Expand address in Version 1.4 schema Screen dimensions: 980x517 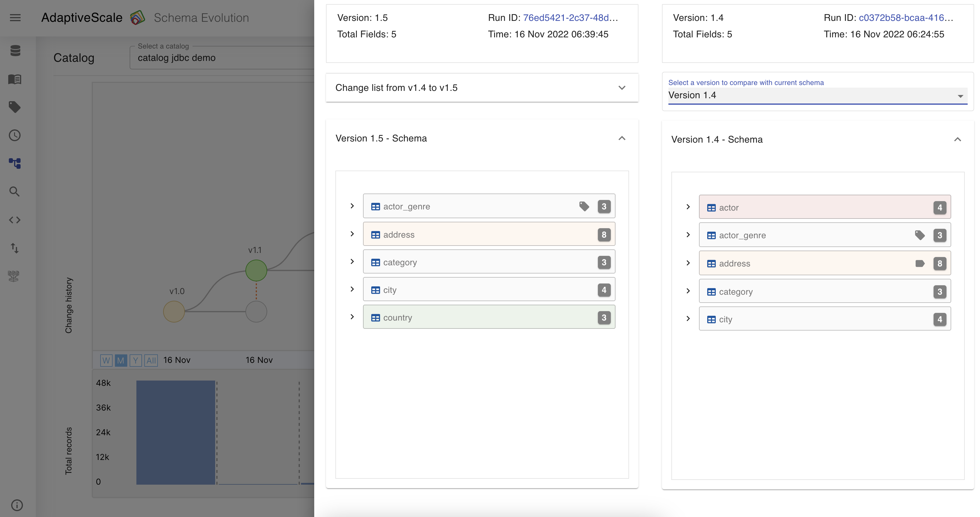point(688,263)
